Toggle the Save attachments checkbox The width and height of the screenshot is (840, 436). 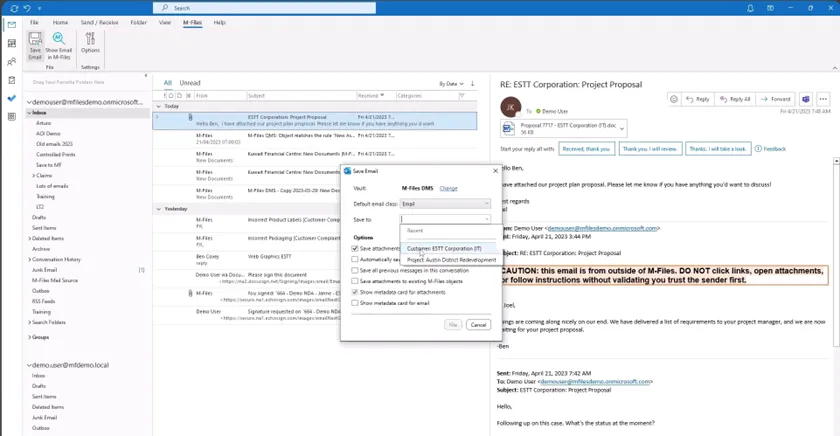coord(355,249)
